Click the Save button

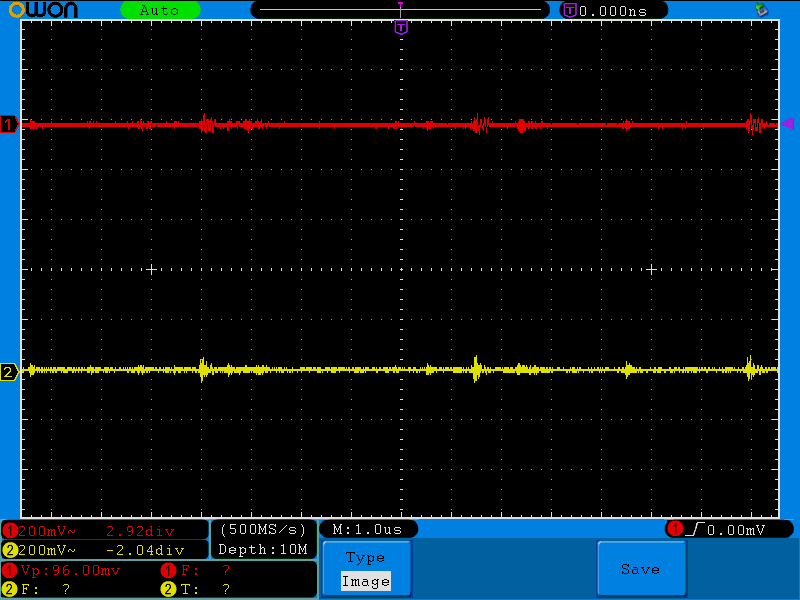pos(641,568)
